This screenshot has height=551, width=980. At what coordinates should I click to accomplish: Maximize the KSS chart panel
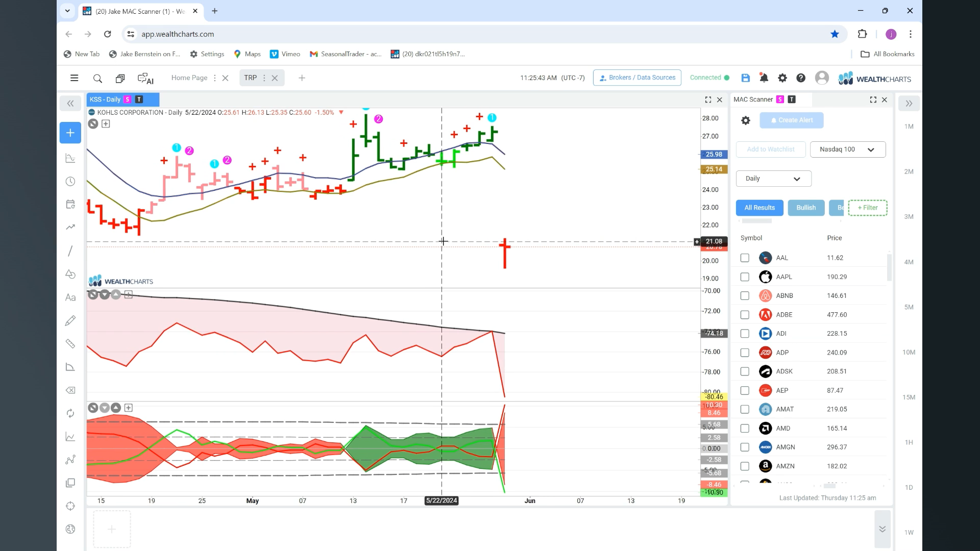(708, 100)
